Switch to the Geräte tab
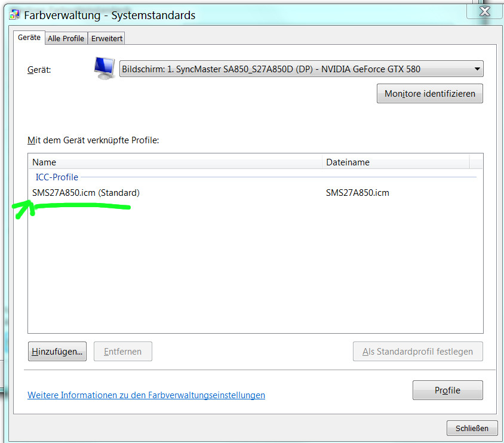Image resolution: width=504 pixels, height=443 pixels. coord(29,38)
